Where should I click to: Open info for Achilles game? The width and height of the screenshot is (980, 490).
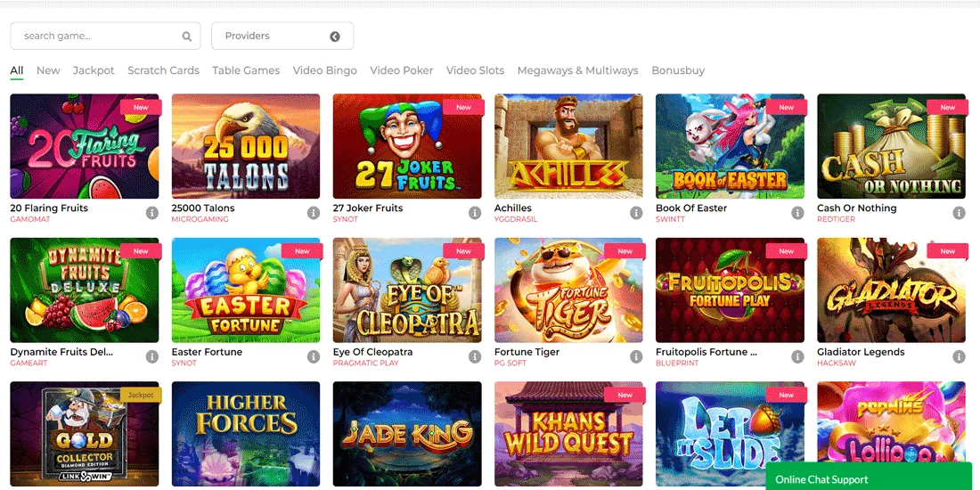(x=636, y=213)
